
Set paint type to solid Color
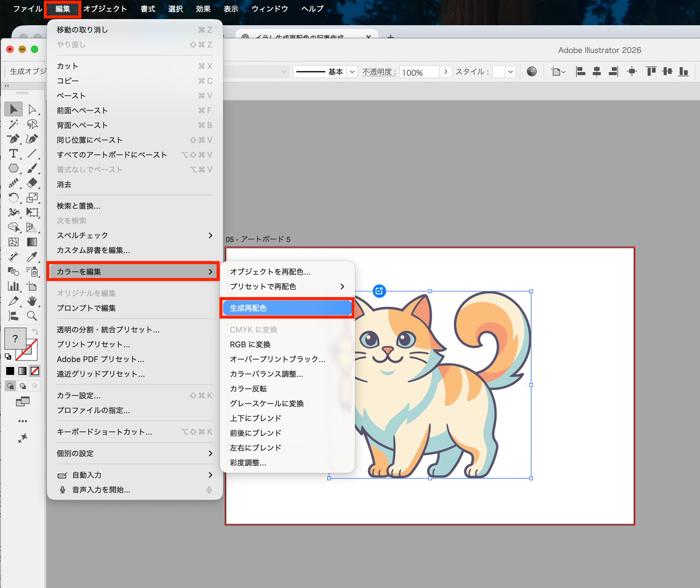click(x=10, y=371)
